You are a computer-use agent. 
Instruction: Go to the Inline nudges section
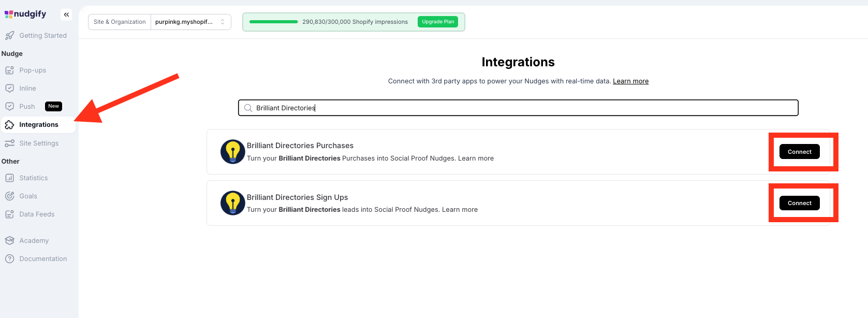(27, 88)
